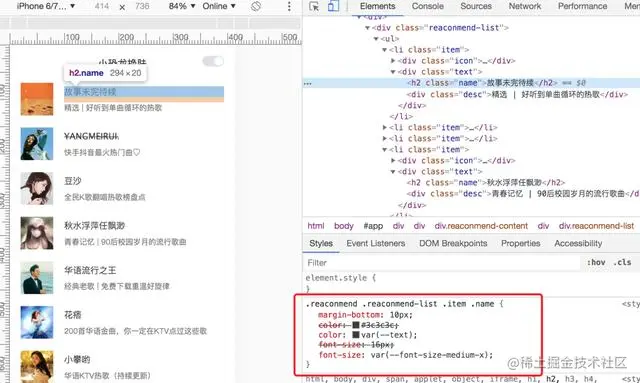Viewport: 640px width, 383px height.
Task: Click the 华语流行之王 title text
Action: pos(90,270)
